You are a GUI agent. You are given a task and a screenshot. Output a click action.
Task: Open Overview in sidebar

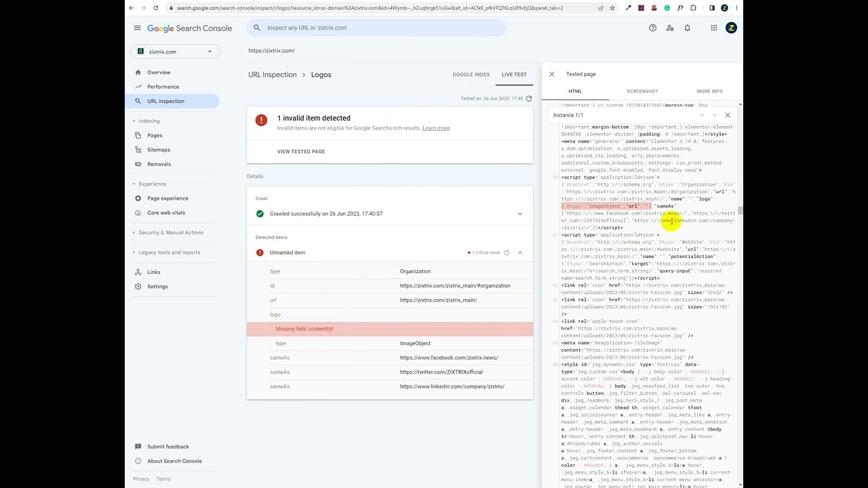(159, 73)
